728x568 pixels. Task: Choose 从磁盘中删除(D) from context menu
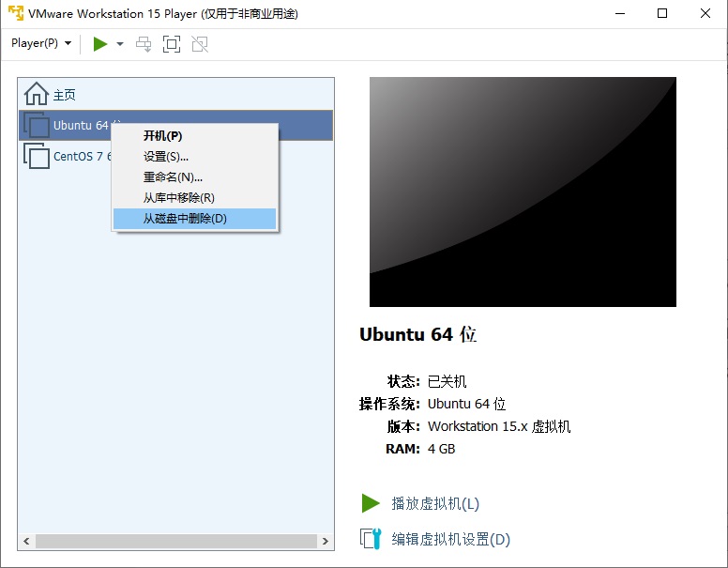(194, 219)
